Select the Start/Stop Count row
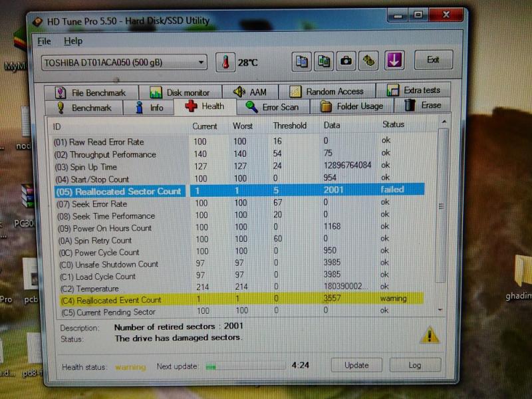532x399 pixels. (239, 178)
